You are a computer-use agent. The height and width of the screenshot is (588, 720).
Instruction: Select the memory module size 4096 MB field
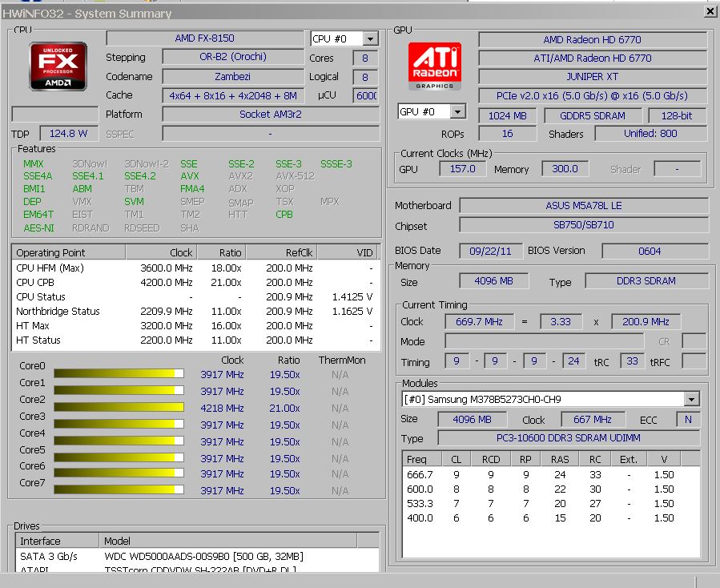(x=472, y=419)
